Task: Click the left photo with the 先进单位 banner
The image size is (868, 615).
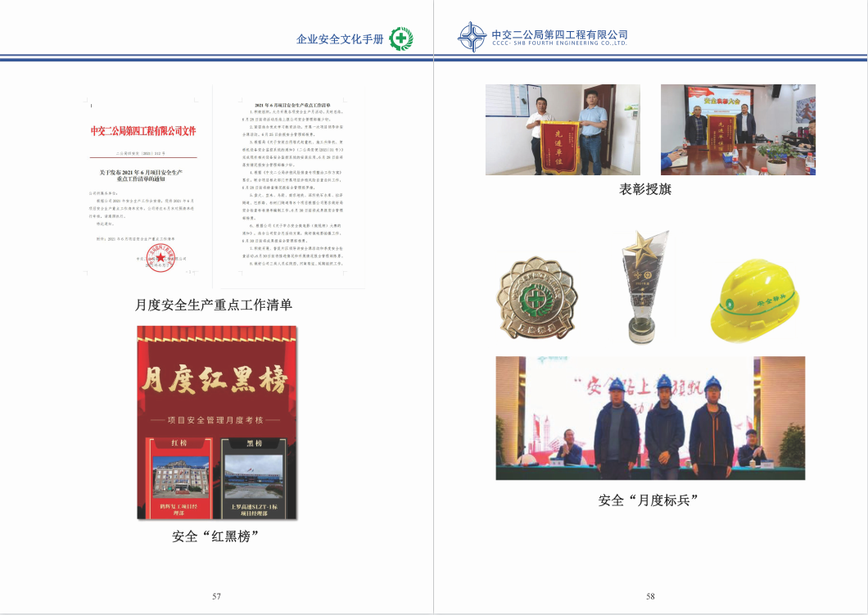Action: coord(563,129)
